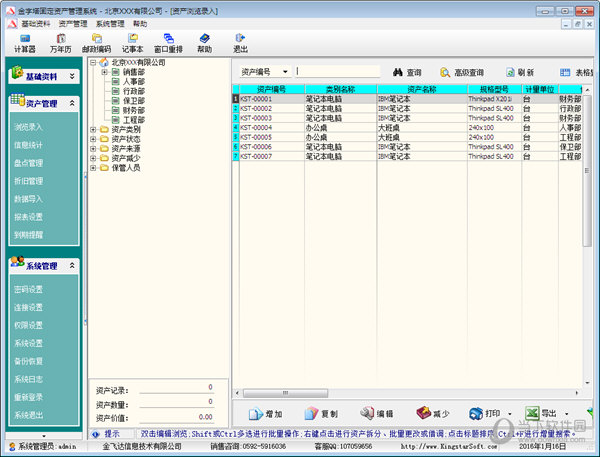Open the 资产管理 menu

click(73, 24)
